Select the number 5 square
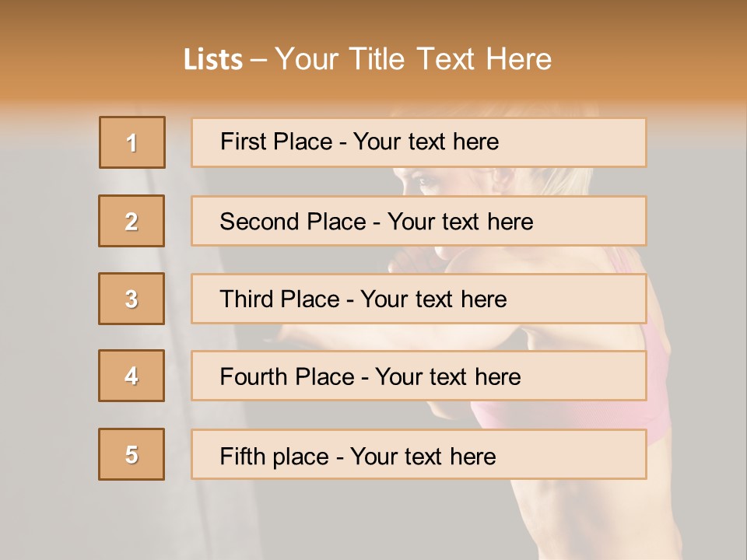The image size is (747, 560). click(x=132, y=454)
